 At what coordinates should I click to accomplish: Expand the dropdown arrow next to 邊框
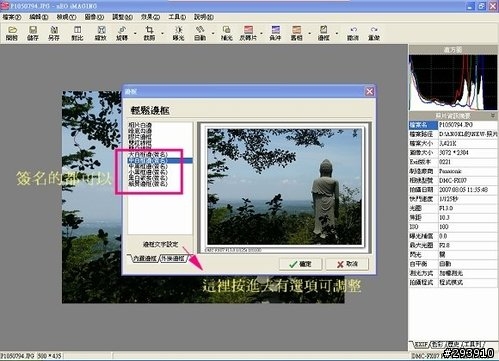pos(337,33)
